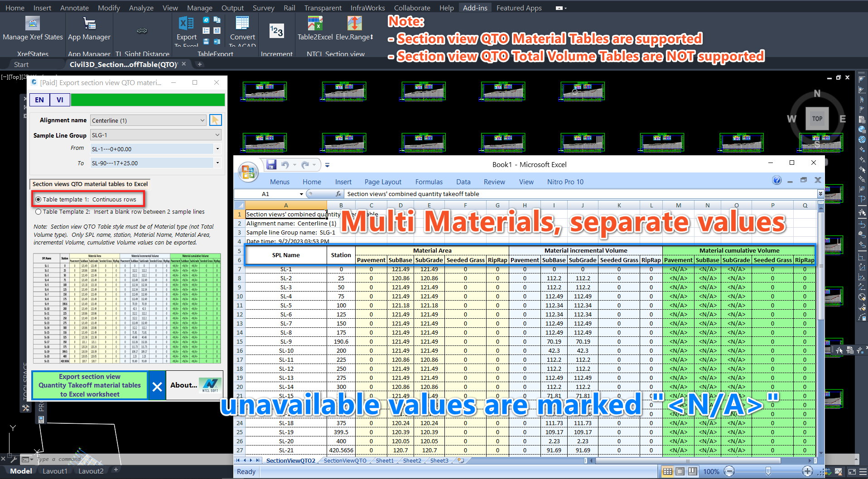Open the Add-ins ribbon tab

[x=475, y=8]
